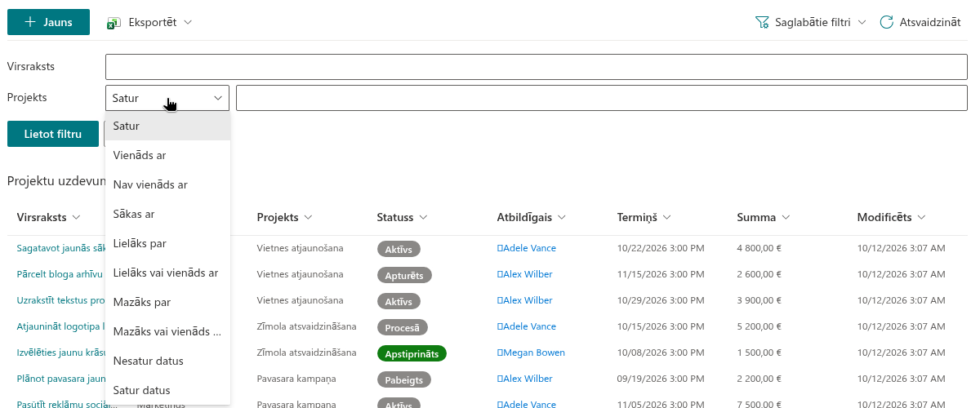Click the Virsraksts filter text field
This screenshot has width=980, height=408.
537,67
